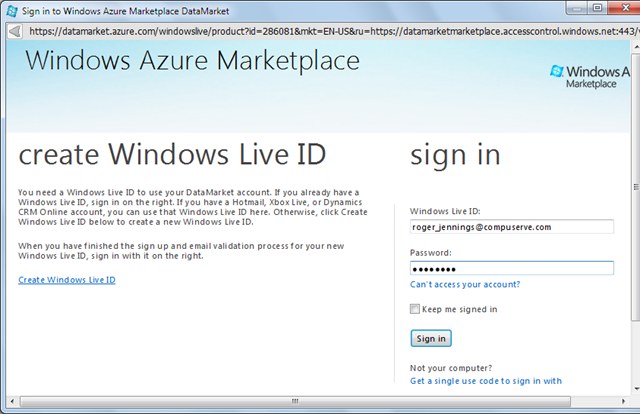Click the 'create Windows Live ID' heading

pos(172,154)
